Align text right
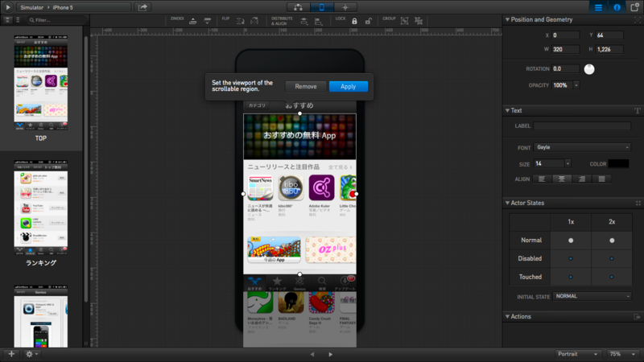 point(581,179)
